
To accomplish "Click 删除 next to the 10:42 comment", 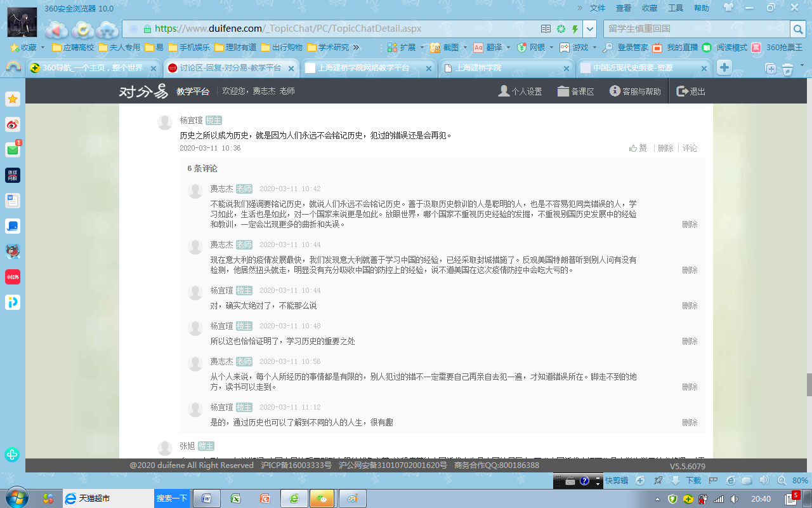I will click(x=690, y=224).
